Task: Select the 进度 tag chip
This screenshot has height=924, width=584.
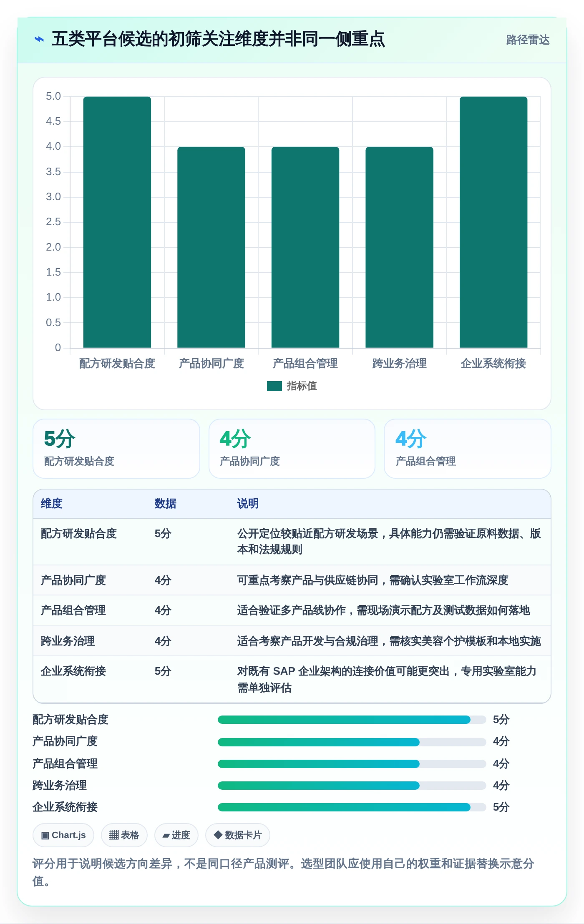Action: [x=176, y=835]
